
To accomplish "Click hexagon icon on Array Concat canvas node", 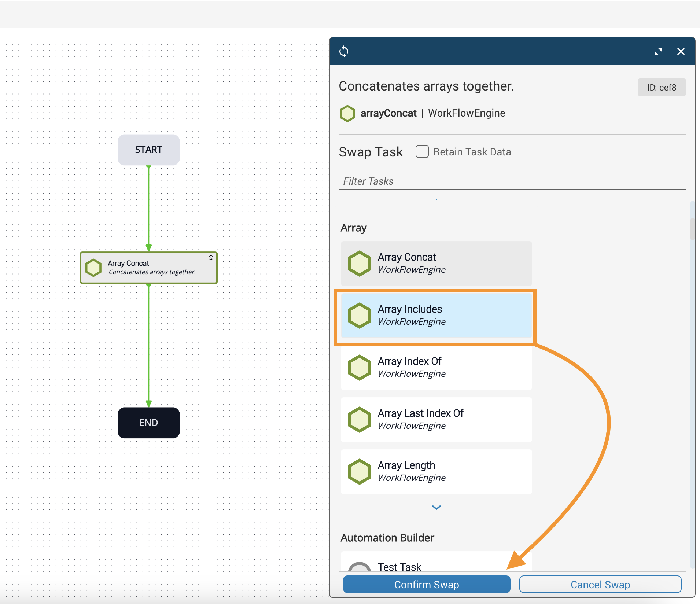I will [93, 268].
